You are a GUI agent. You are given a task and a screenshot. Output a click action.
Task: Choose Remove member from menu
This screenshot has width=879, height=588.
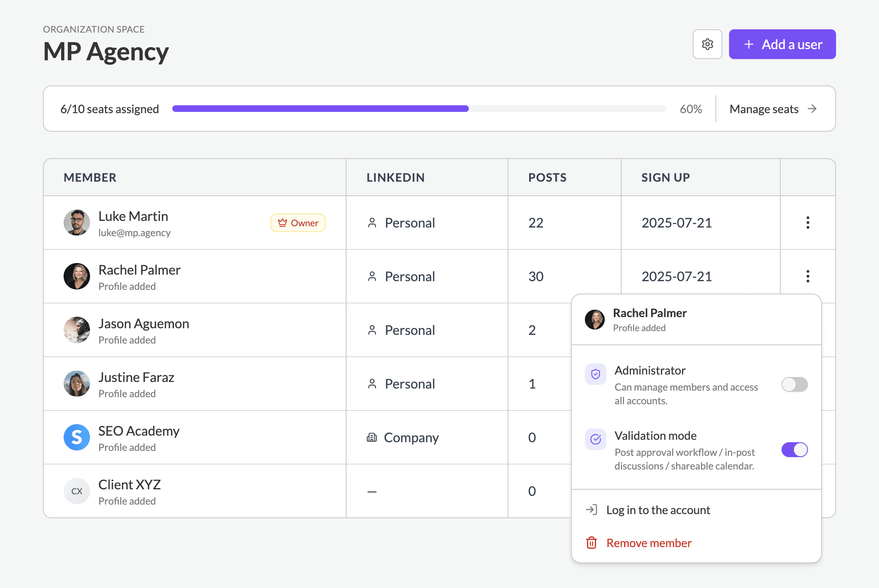click(649, 543)
